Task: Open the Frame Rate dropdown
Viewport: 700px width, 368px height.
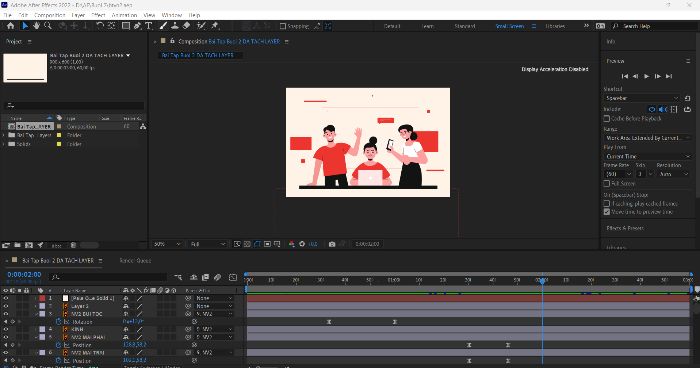Action: tap(618, 174)
